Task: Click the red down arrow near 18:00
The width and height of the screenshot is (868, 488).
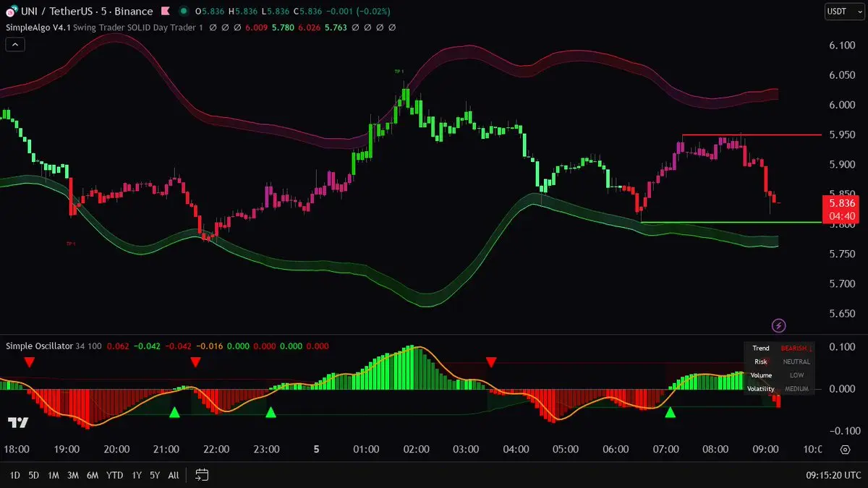Action: click(x=29, y=361)
